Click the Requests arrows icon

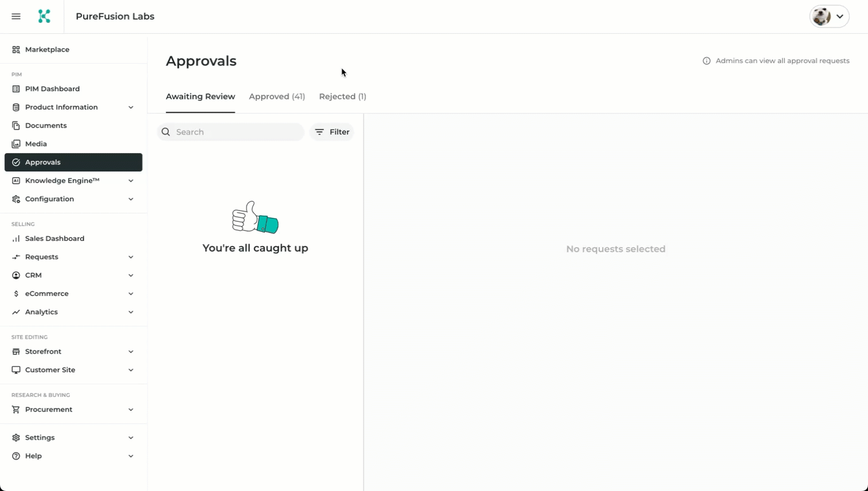pos(16,257)
